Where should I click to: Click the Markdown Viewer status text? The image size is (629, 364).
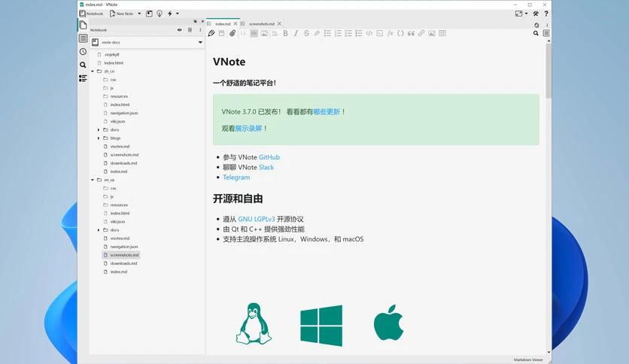[528, 359]
